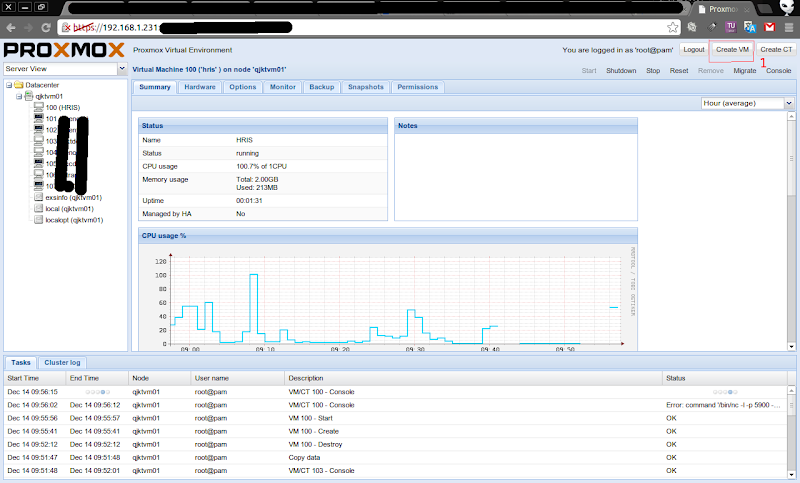Click the User name column header
This screenshot has width=800, height=483.
click(237, 378)
